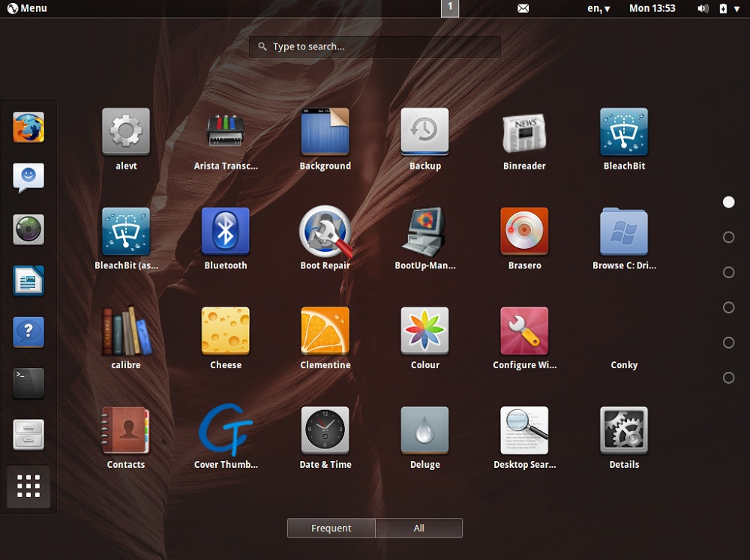Open Cheese webcam app

(225, 331)
